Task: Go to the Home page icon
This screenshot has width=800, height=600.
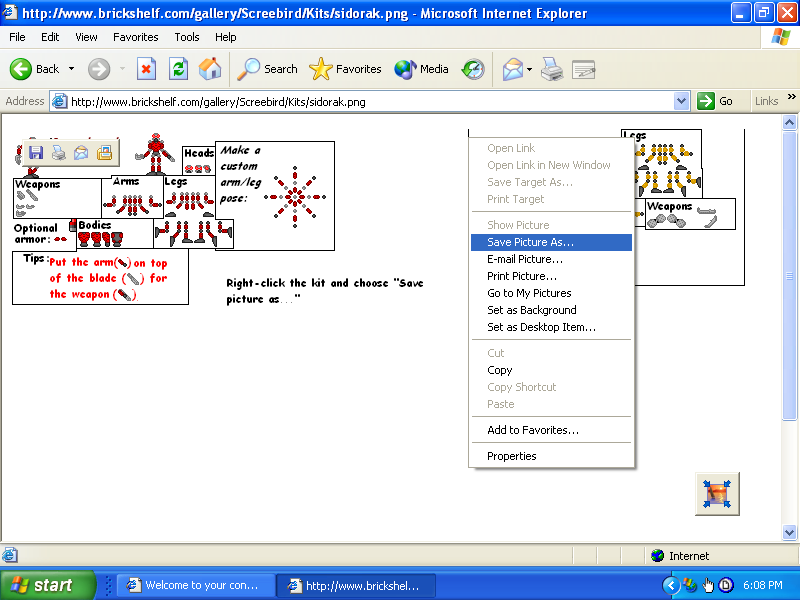Action: [x=210, y=69]
